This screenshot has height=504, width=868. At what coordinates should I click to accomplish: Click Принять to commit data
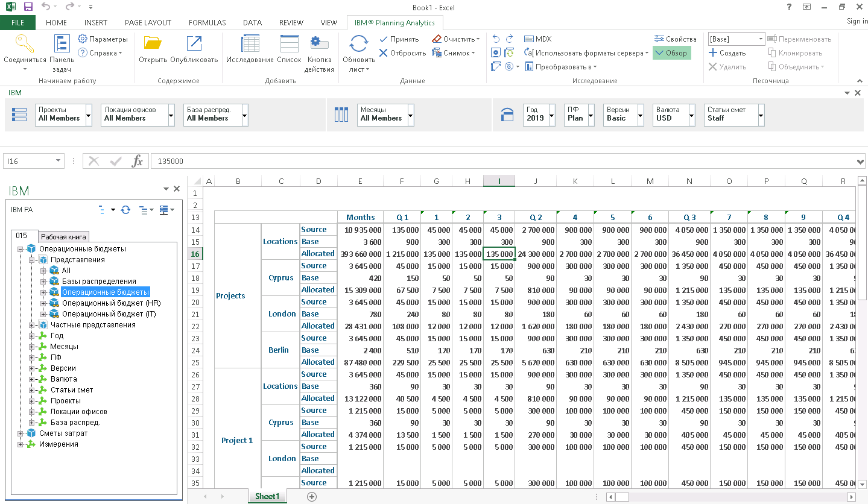[399, 39]
